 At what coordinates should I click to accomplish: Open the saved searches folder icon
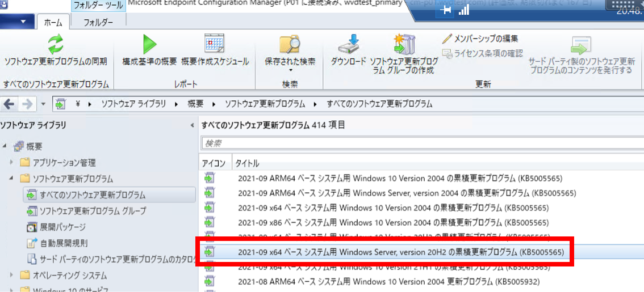coord(290,44)
